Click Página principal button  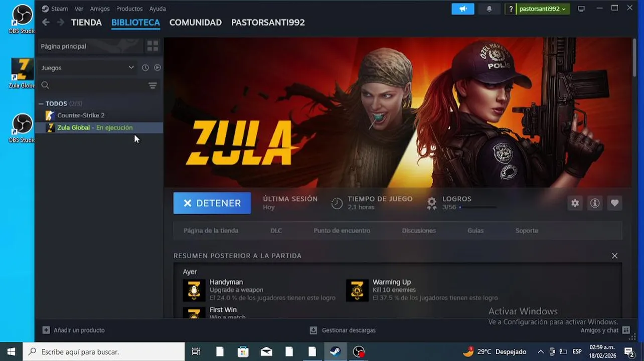(x=90, y=46)
